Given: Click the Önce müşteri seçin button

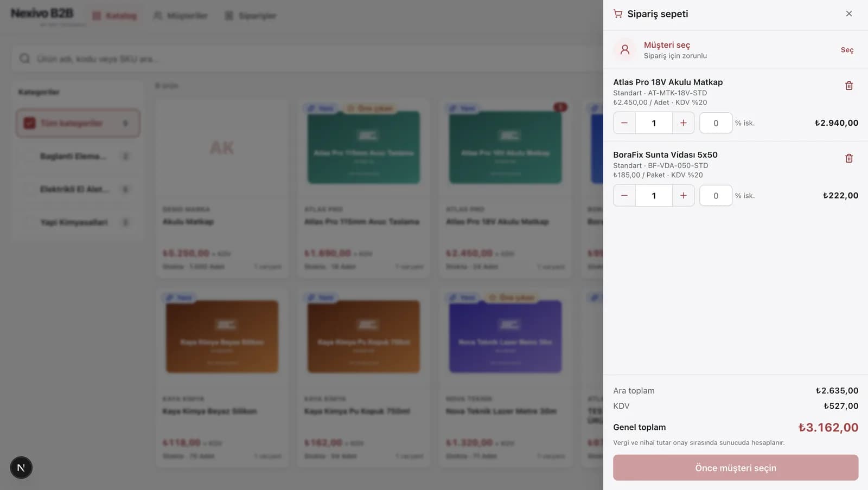Looking at the screenshot, I should 736,468.
